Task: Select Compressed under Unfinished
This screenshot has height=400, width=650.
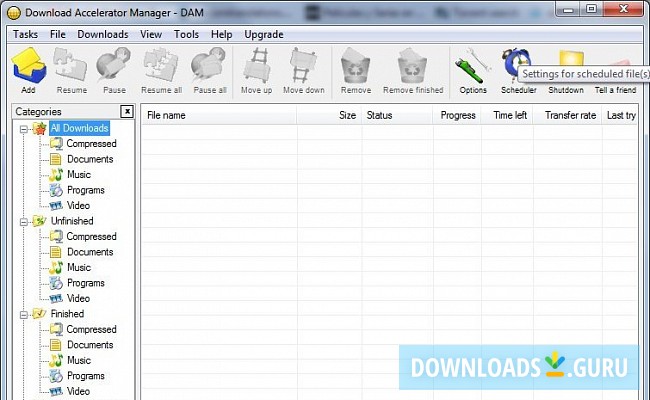Action: (x=91, y=236)
